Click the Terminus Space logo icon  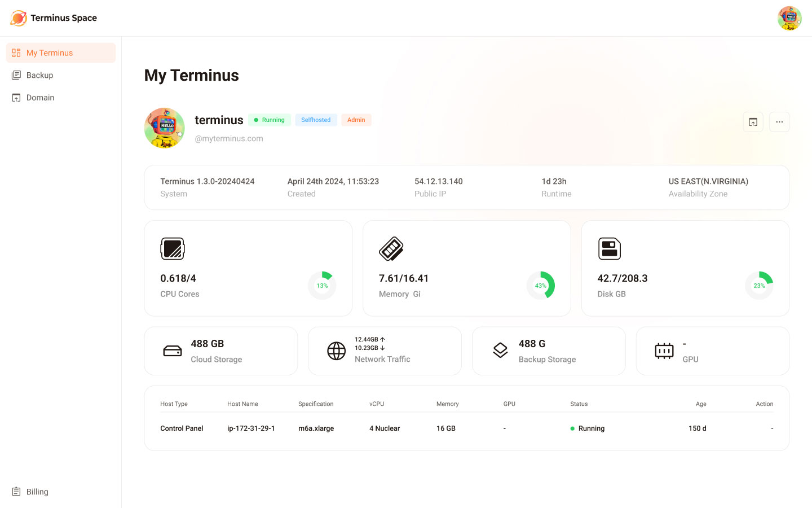coord(18,18)
